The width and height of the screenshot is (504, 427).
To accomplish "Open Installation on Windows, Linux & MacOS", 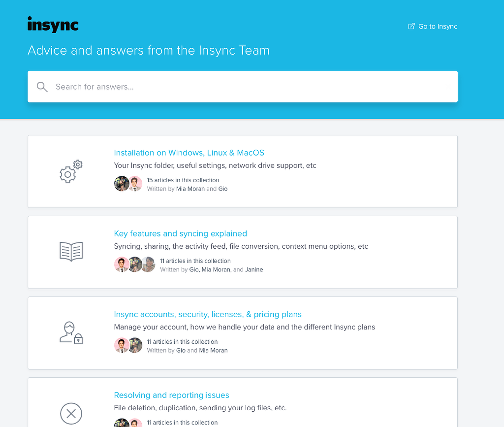I will click(189, 153).
